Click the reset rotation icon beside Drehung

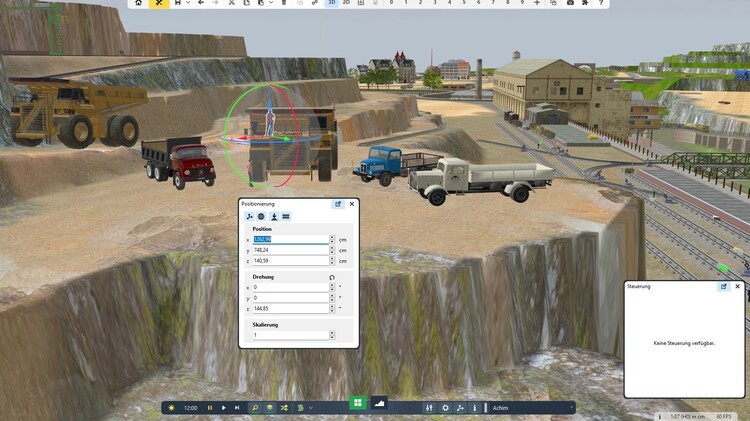[331, 276]
